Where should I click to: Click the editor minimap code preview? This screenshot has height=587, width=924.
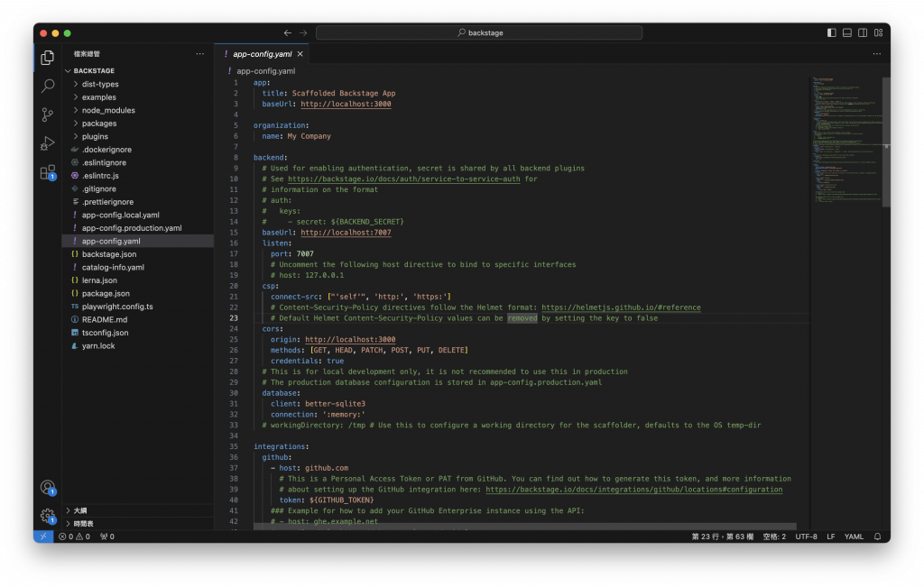(846, 140)
